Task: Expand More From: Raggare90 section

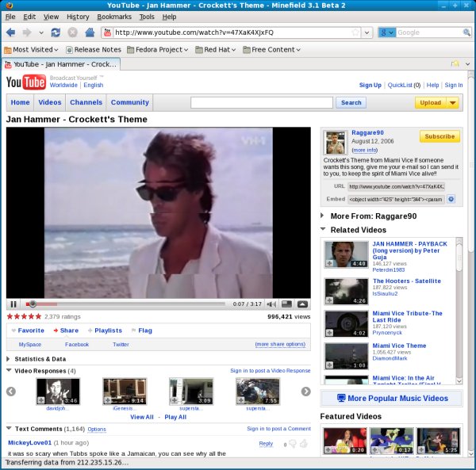Action: tap(323, 215)
